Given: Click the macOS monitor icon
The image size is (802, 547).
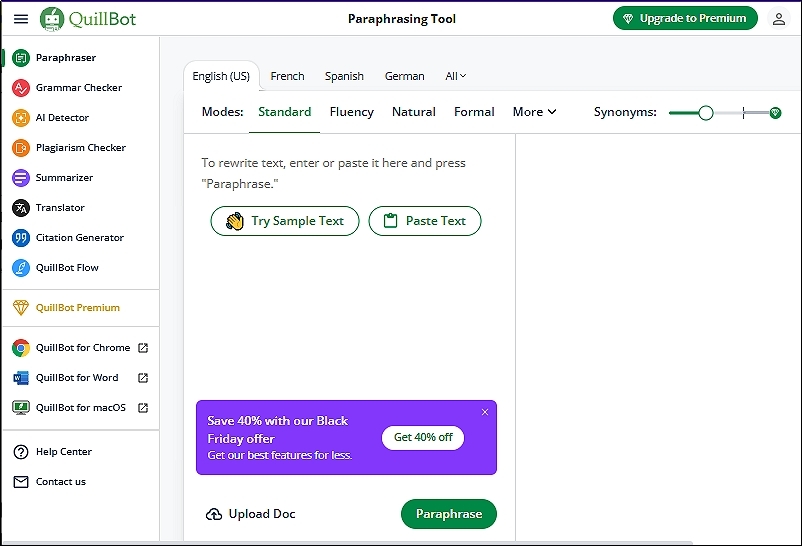Looking at the screenshot, I should coord(21,408).
